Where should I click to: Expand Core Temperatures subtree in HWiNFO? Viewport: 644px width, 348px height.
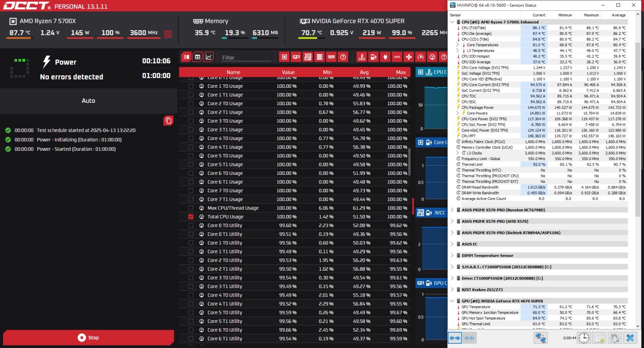457,45
